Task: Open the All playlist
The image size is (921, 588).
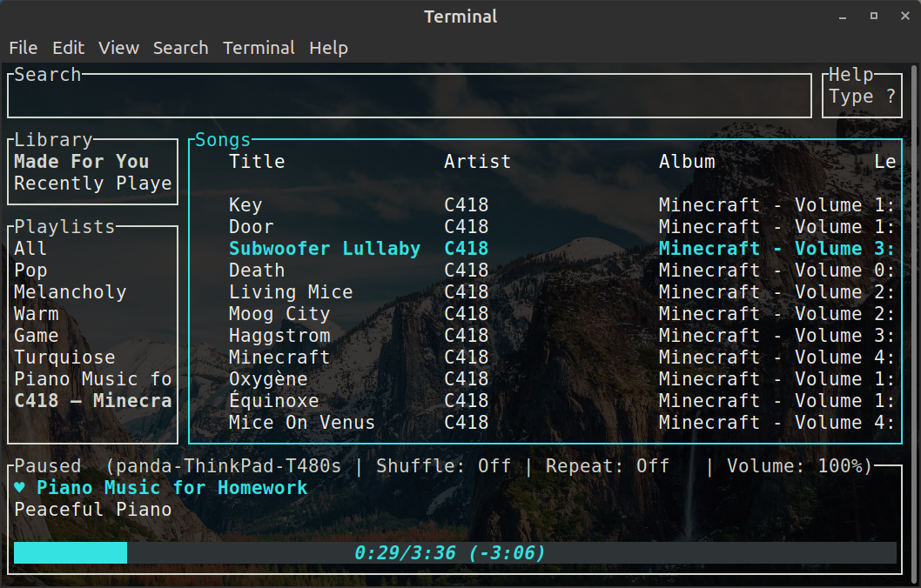Action: (30, 248)
